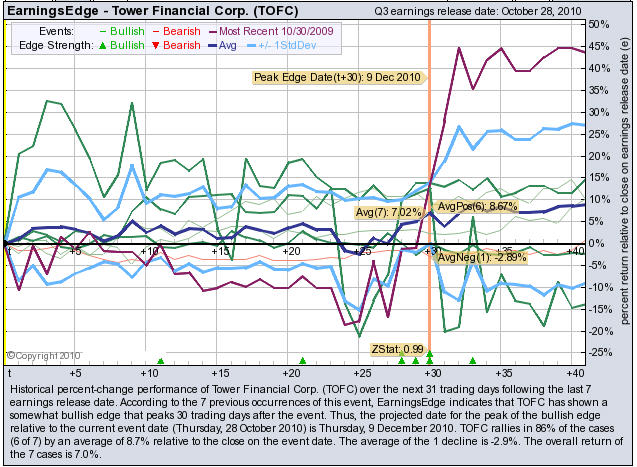
Task: Click the green triangle marker near +11
Action: click(160, 360)
